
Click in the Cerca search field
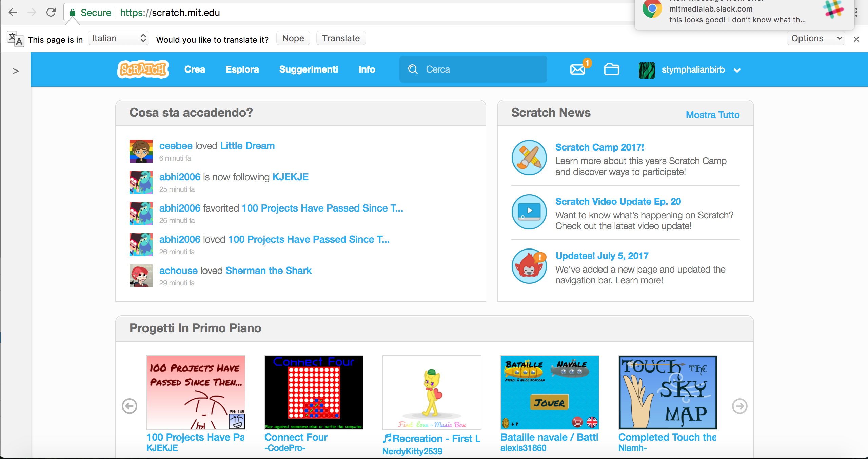tap(473, 69)
